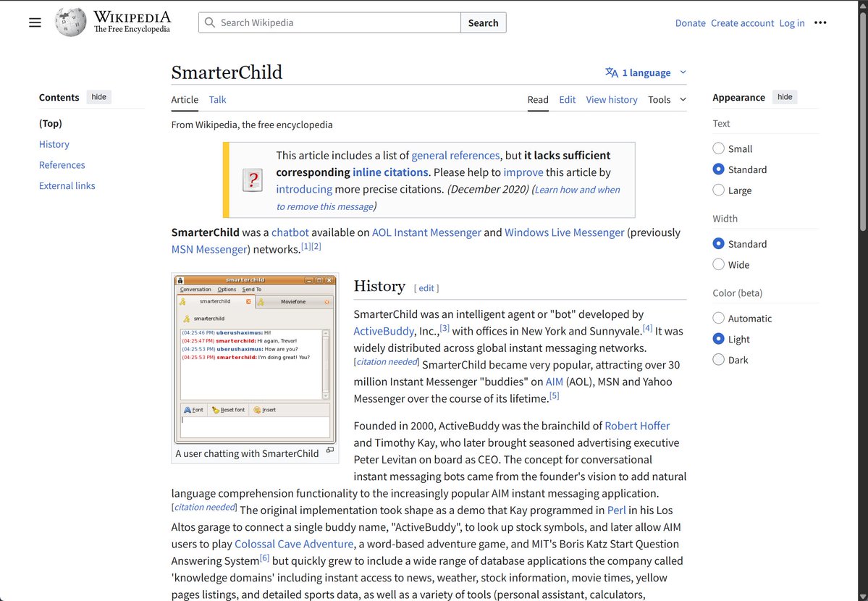Click the Log in link
868x601 pixels.
[791, 23]
